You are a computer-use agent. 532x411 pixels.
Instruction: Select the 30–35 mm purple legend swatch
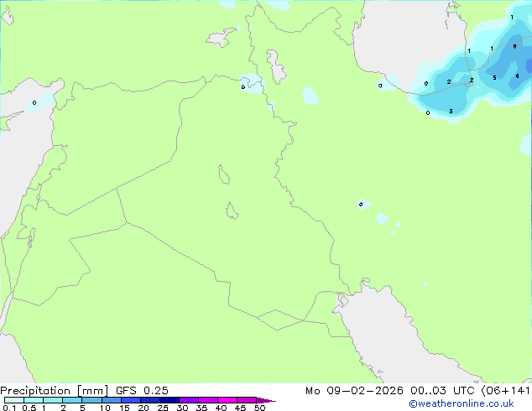tap(189, 400)
